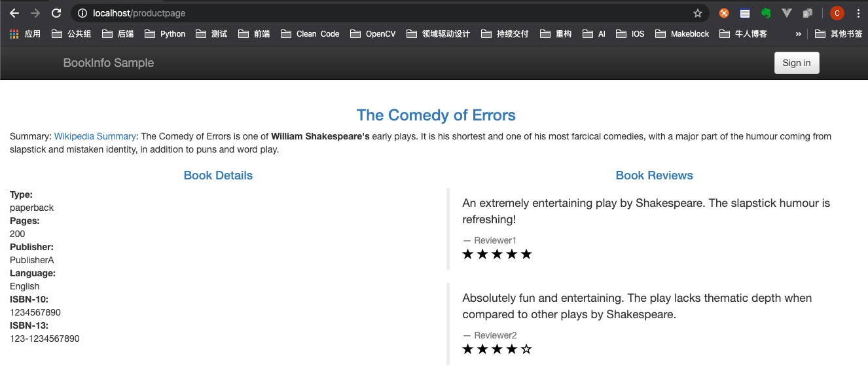Reload the page with refresh icon

[x=56, y=13]
